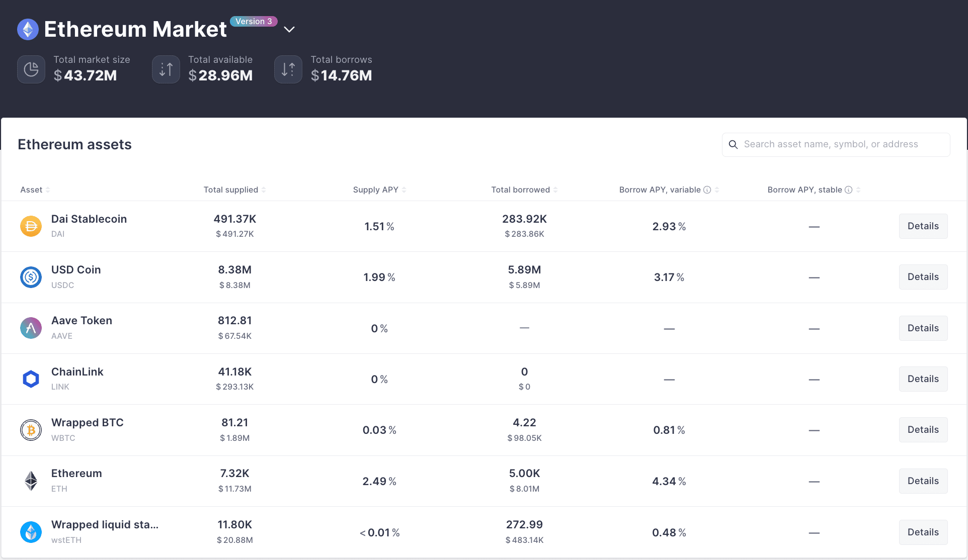Open Details for Aave Token
The width and height of the screenshot is (968, 560).
pyautogui.click(x=923, y=328)
